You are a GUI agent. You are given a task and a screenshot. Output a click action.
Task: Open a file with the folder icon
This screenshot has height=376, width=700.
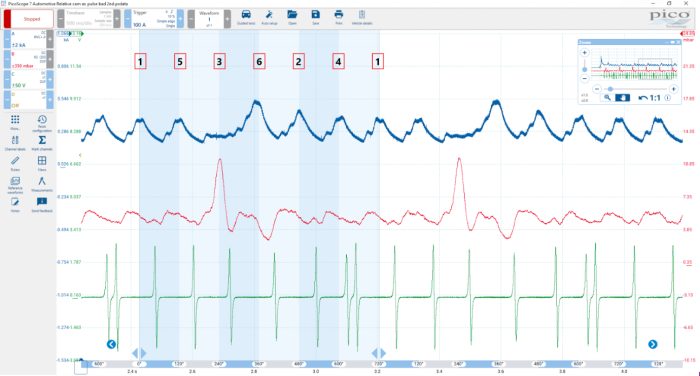(292, 17)
